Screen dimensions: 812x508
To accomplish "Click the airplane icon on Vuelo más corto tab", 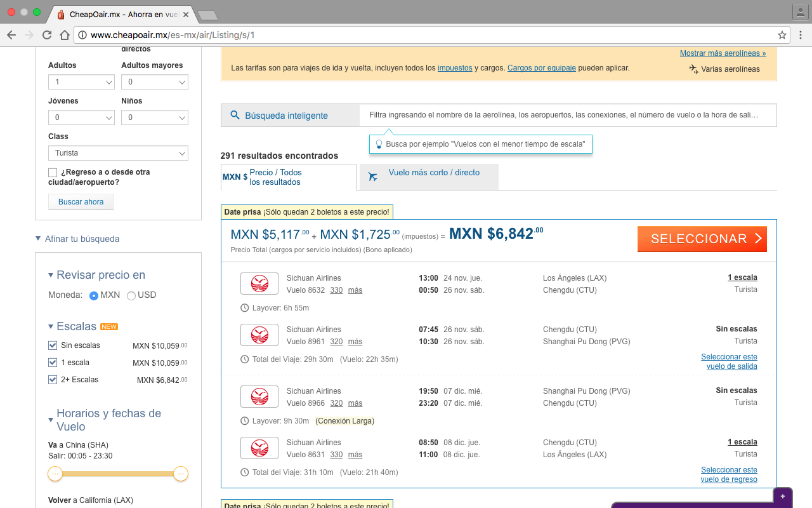I will 373,177.
